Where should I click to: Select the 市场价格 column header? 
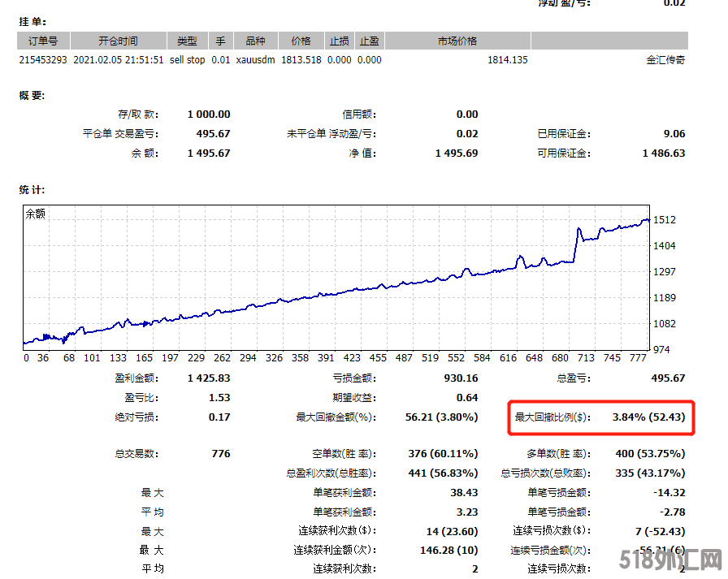(457, 41)
